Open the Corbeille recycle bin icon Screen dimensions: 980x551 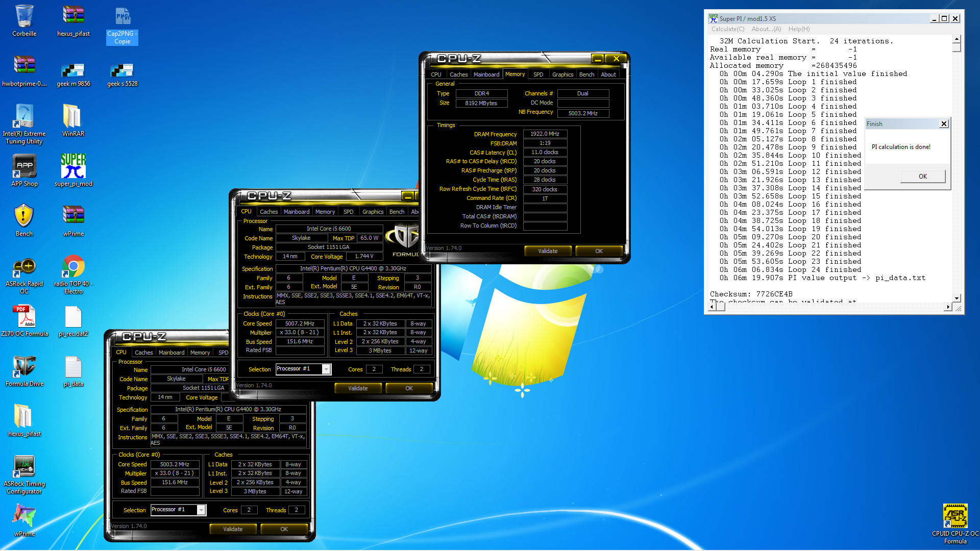pos(24,21)
